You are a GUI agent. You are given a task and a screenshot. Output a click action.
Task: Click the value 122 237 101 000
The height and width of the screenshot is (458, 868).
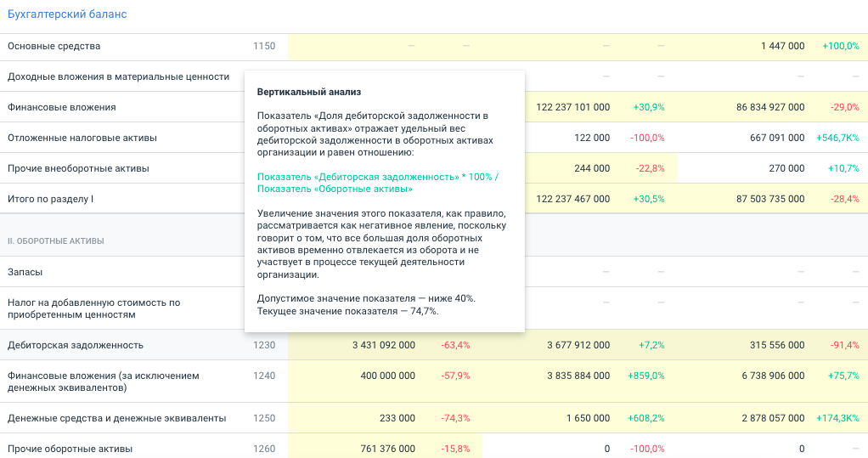pos(572,107)
